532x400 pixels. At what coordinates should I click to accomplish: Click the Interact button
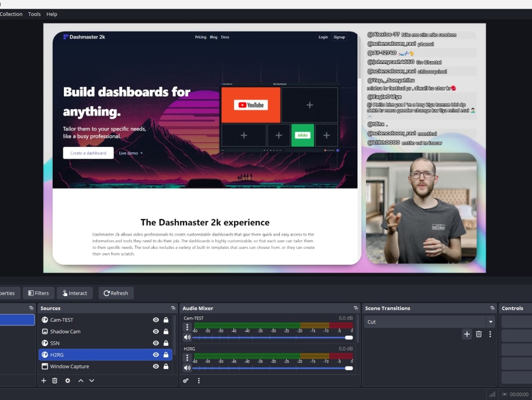tap(74, 293)
